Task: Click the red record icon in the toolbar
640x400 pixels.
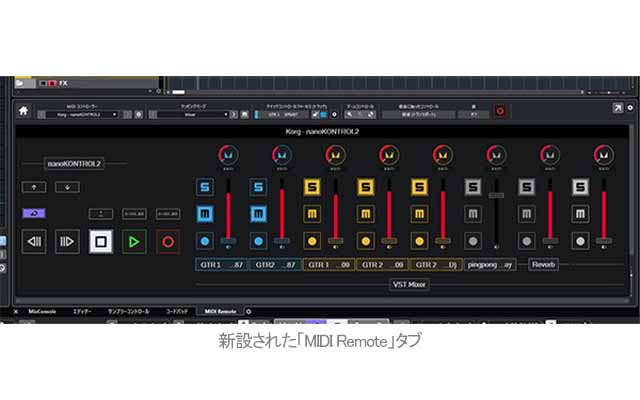Action: pyautogui.click(x=500, y=111)
